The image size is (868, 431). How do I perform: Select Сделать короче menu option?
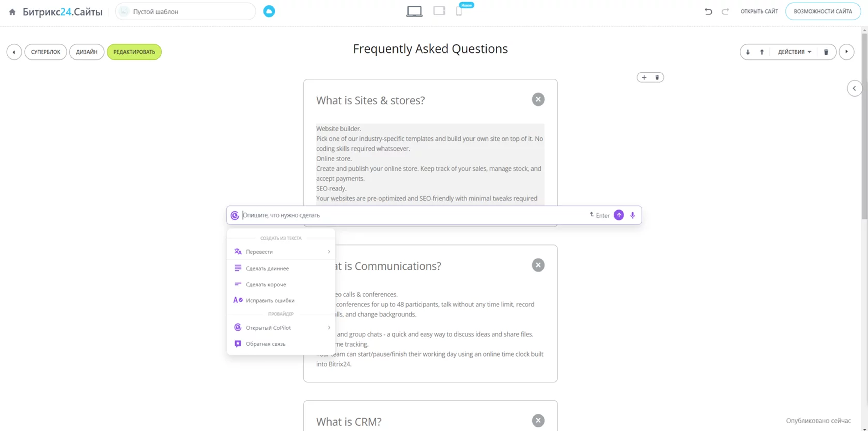(266, 285)
